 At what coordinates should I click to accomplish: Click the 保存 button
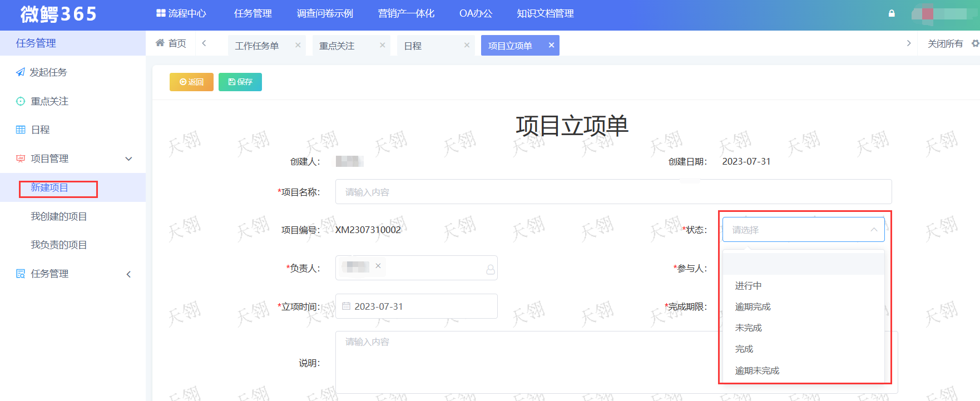tap(240, 82)
